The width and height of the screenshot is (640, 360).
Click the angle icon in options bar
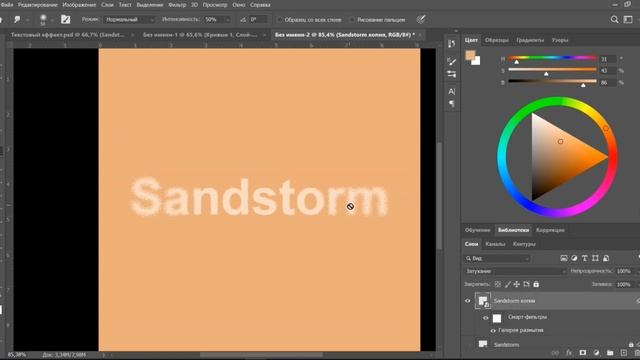[243, 20]
